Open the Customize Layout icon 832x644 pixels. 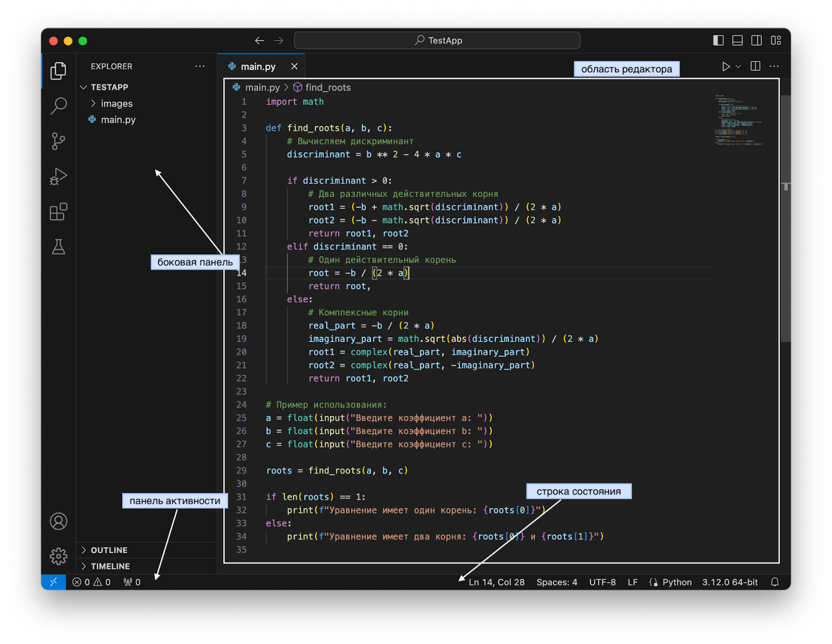[776, 41]
